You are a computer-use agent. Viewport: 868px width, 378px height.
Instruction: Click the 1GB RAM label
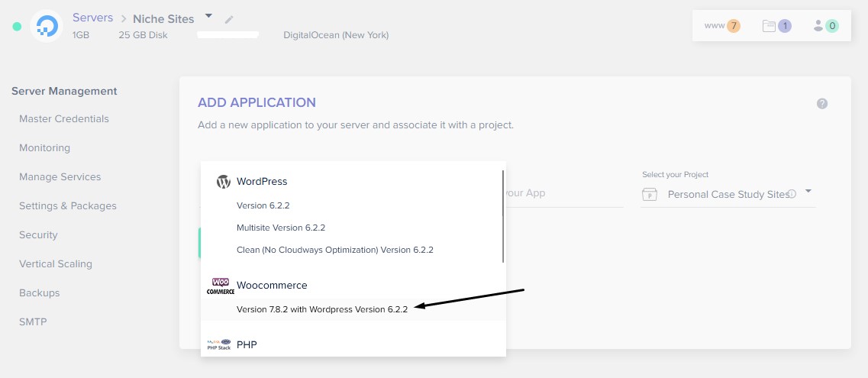81,35
